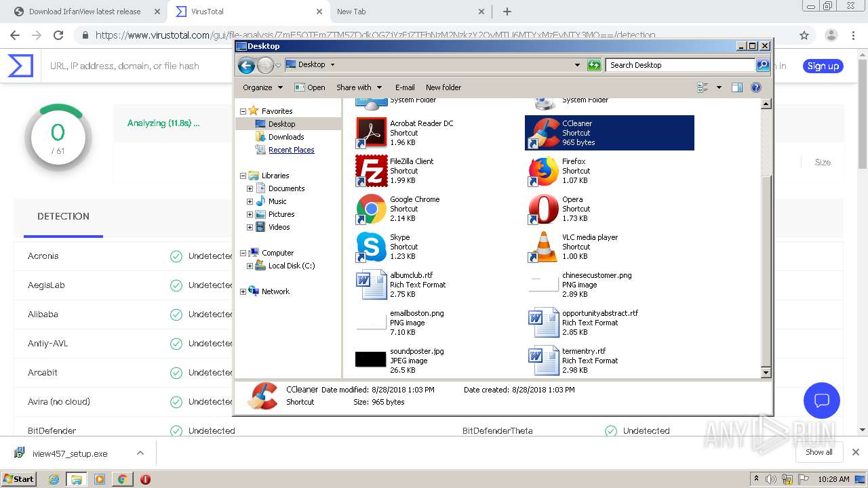Click the taskbar clock showing 10:28 AM
The image size is (868, 488).
[833, 479]
